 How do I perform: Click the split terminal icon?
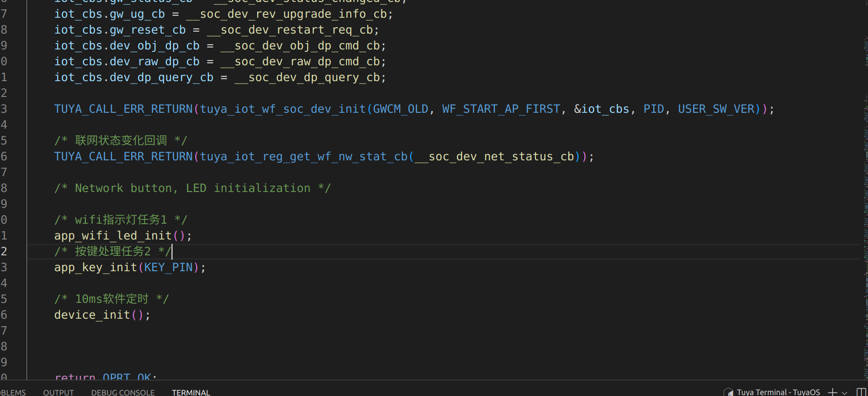[x=861, y=392]
